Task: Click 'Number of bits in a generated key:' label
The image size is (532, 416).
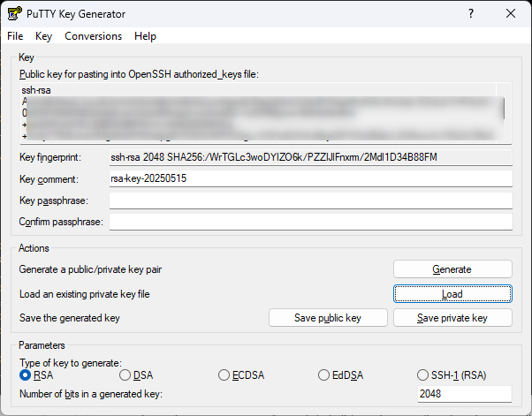Action: pyautogui.click(x=91, y=394)
